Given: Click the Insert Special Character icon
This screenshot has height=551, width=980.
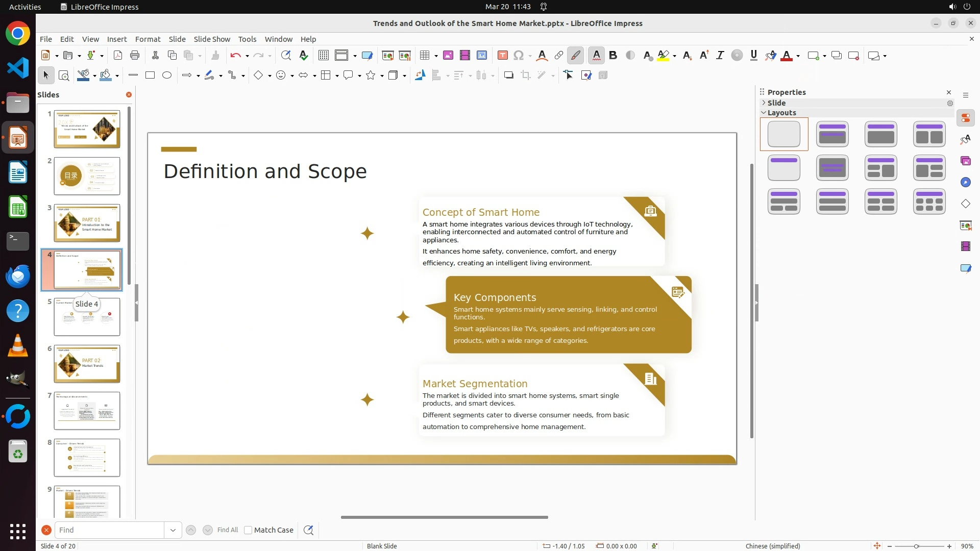Looking at the screenshot, I should pyautogui.click(x=519, y=56).
